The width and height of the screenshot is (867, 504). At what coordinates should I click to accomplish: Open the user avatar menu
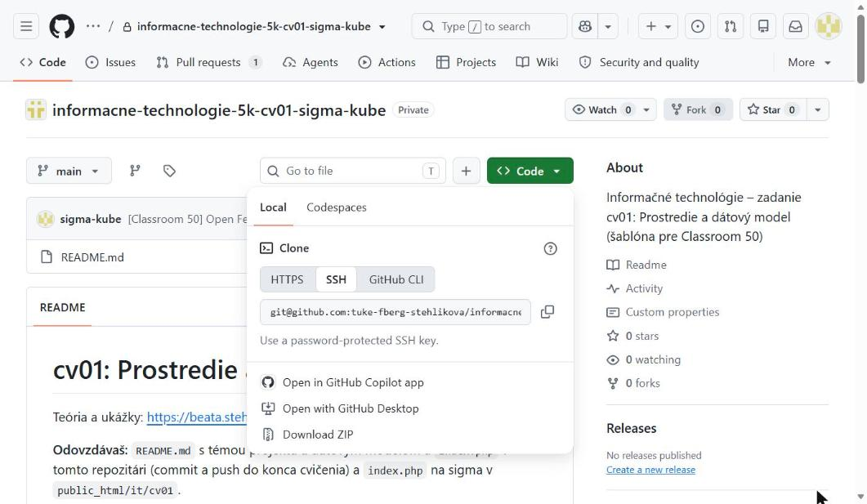[829, 26]
